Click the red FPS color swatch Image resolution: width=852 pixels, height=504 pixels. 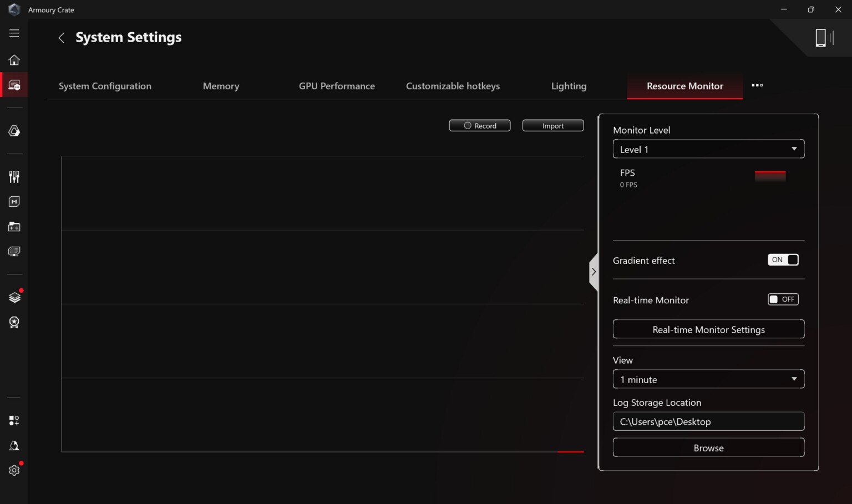click(770, 176)
